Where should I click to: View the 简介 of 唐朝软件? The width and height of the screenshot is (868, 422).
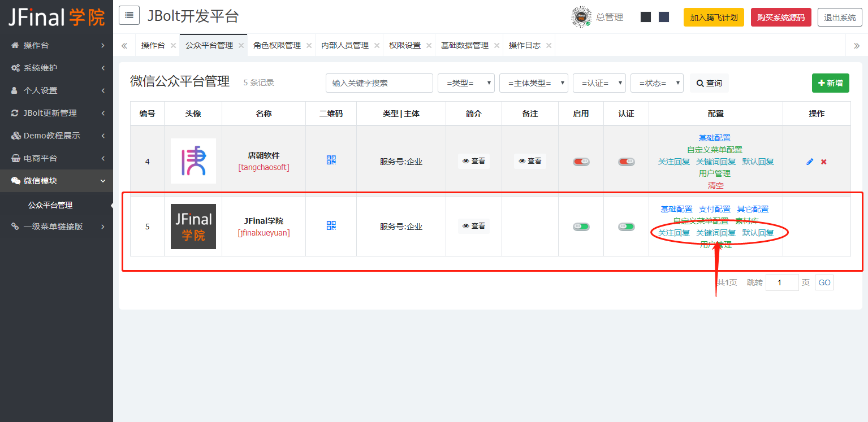click(x=474, y=161)
